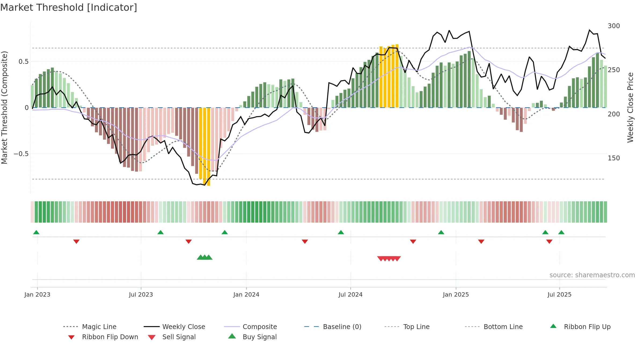
Task: Click the red ribbon flip down marker just before Jul 2025
Action: point(549,242)
